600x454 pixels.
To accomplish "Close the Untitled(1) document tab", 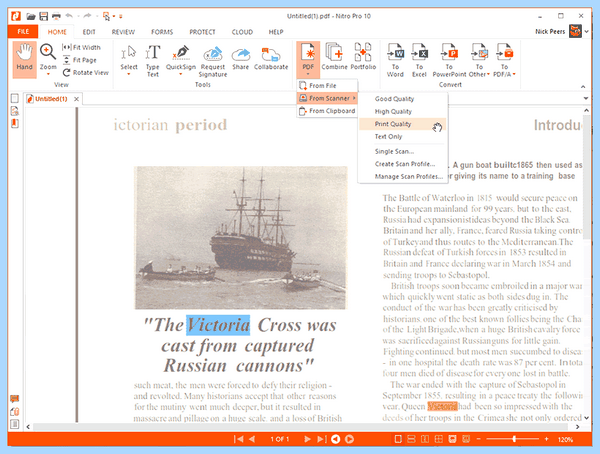I will [x=77, y=99].
